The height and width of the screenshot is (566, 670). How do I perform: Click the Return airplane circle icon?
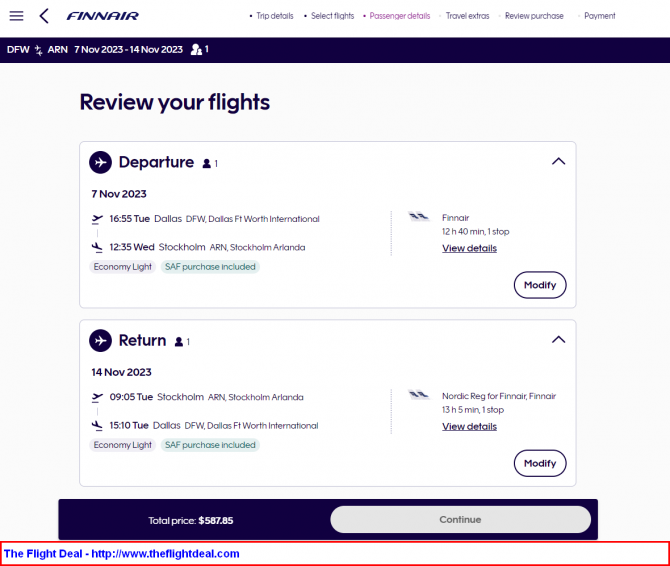tap(100, 340)
